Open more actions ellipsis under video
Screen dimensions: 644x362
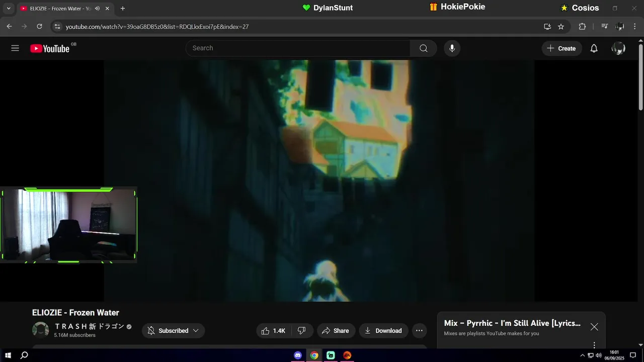[419, 331]
